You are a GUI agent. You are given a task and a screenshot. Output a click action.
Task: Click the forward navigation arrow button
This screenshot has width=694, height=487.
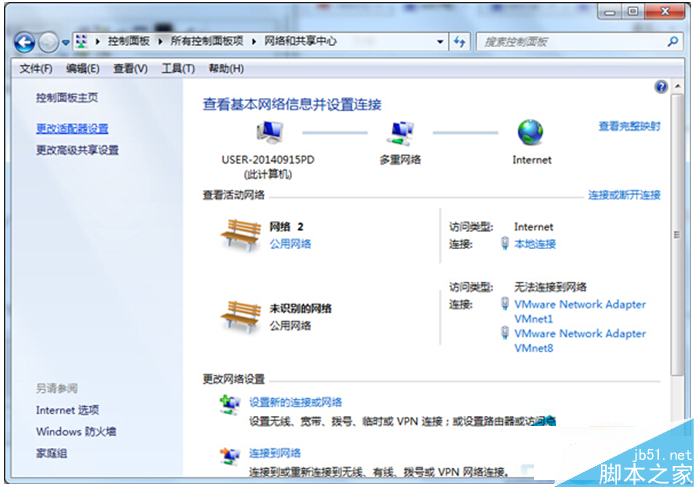pos(48,42)
